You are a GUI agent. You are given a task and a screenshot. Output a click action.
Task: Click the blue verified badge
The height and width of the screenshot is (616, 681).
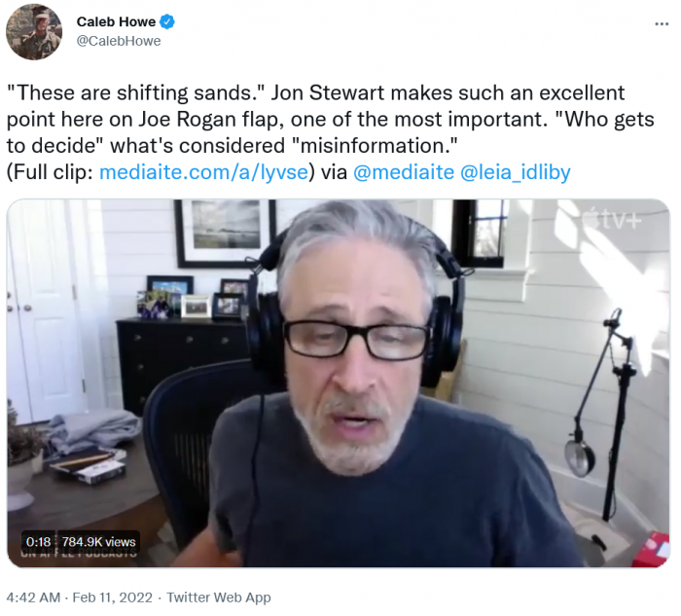[167, 21]
